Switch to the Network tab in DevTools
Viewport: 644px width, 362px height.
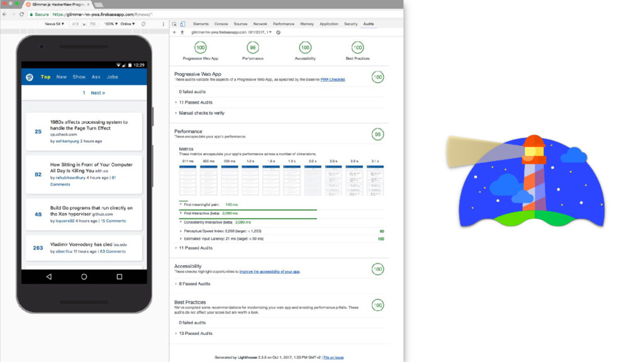click(260, 25)
